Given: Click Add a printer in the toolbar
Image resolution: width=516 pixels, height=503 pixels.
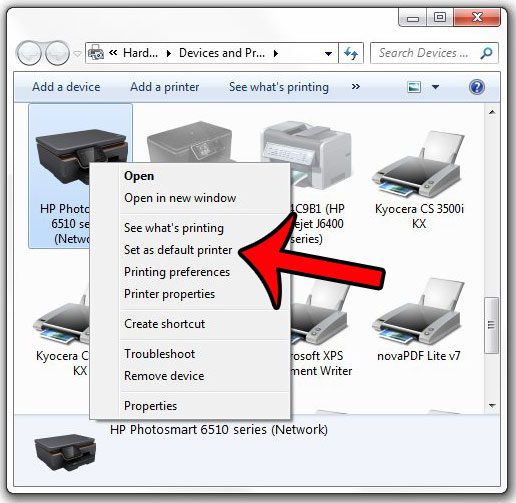Looking at the screenshot, I should click(165, 87).
